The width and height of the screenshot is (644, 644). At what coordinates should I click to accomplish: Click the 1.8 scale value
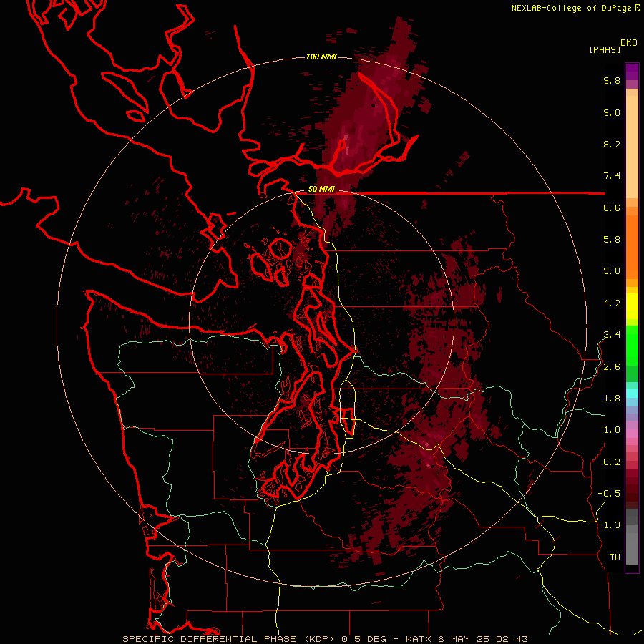click(612, 399)
